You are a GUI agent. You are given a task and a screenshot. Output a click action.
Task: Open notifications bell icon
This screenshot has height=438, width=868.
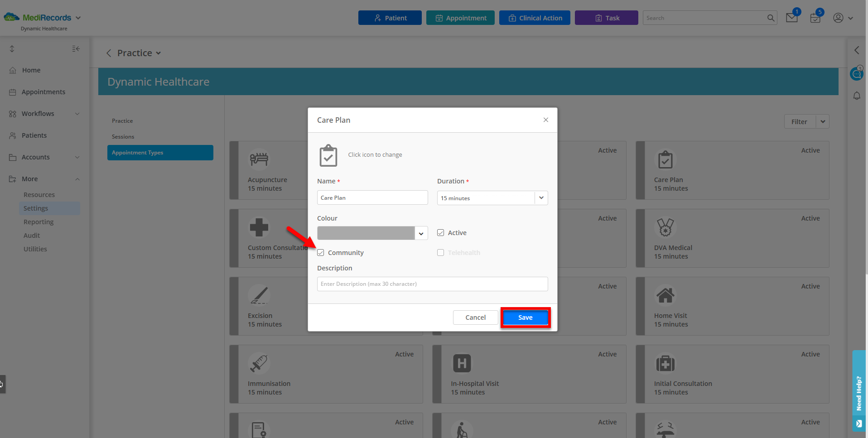pyautogui.click(x=857, y=96)
